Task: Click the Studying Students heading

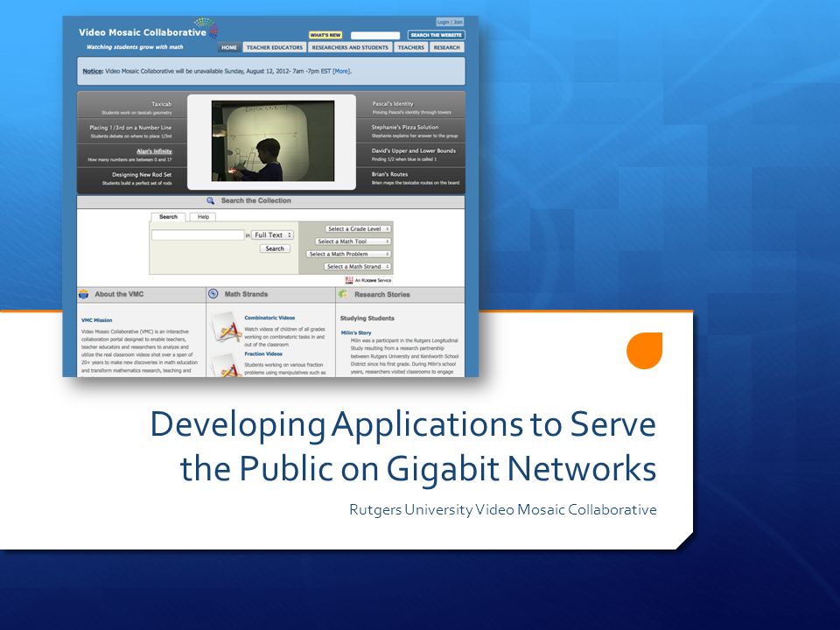Action: click(x=367, y=318)
